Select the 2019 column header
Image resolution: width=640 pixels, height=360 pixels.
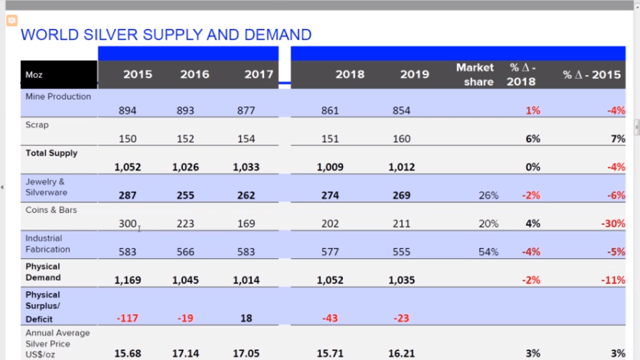(414, 74)
